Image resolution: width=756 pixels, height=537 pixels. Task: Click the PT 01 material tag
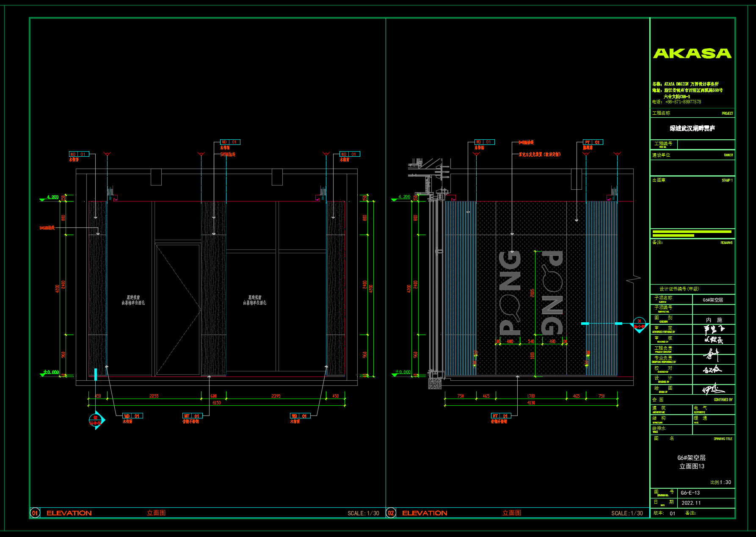click(x=593, y=142)
